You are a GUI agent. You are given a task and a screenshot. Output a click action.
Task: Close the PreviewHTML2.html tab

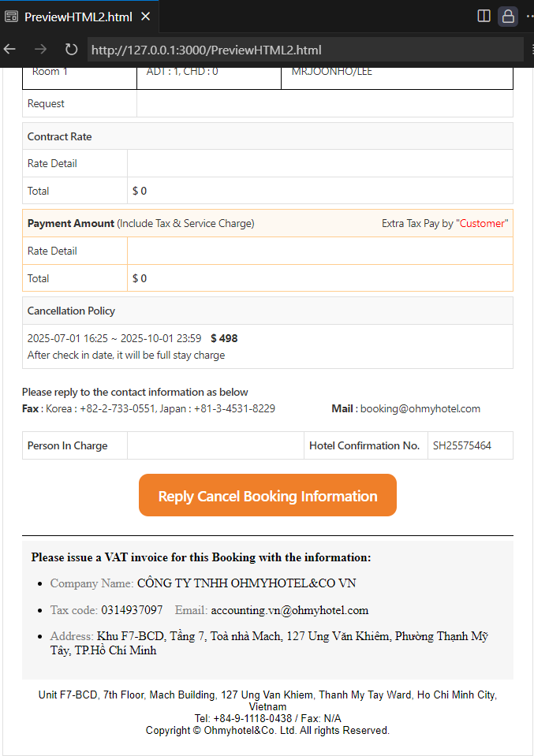pyautogui.click(x=145, y=17)
